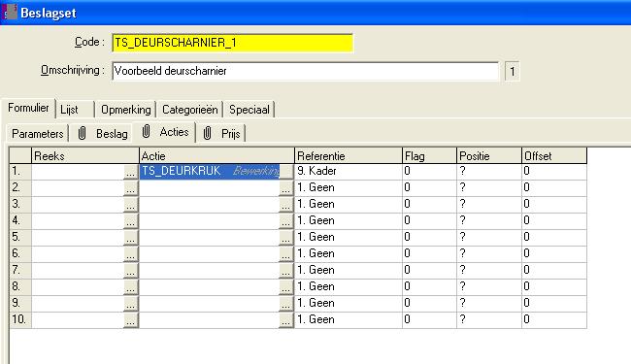Viewport: 631px width, 364px height.
Task: Open Actie browse button in row 5
Action: pyautogui.click(x=286, y=238)
